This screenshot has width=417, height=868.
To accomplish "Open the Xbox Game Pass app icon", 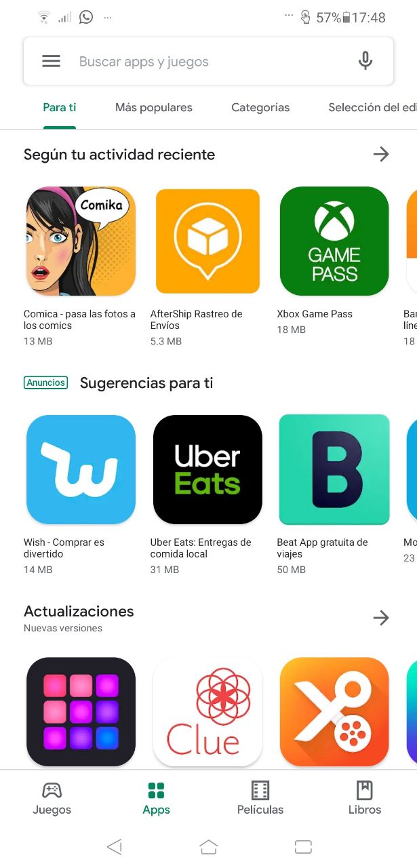I will tap(334, 241).
